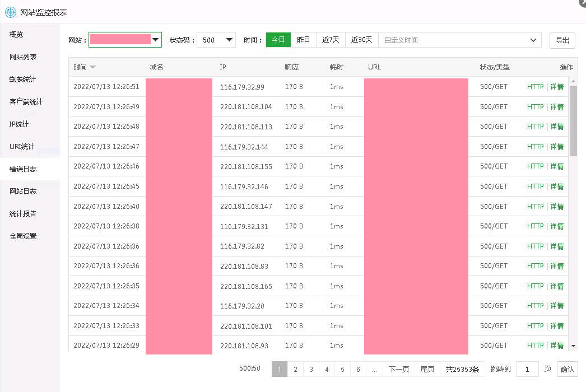Open 详情 for 12:26:51 row
The image size is (586, 392).
[557, 87]
